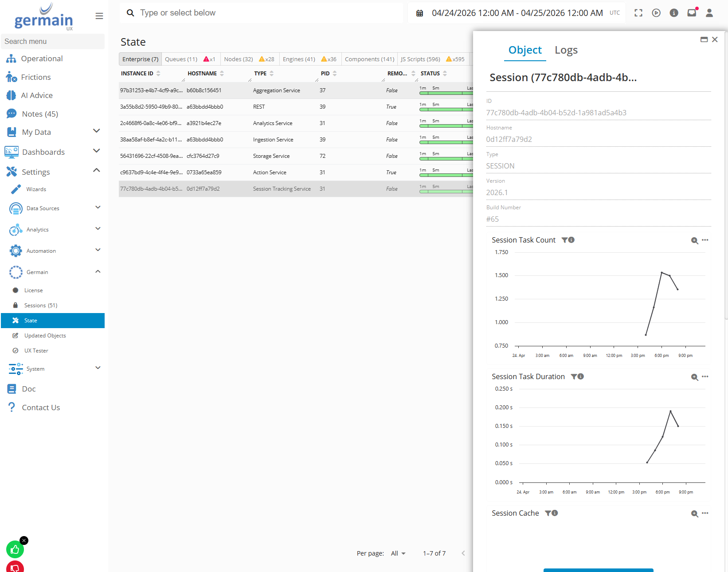Click the green thumbs up feedback button

(x=15, y=550)
